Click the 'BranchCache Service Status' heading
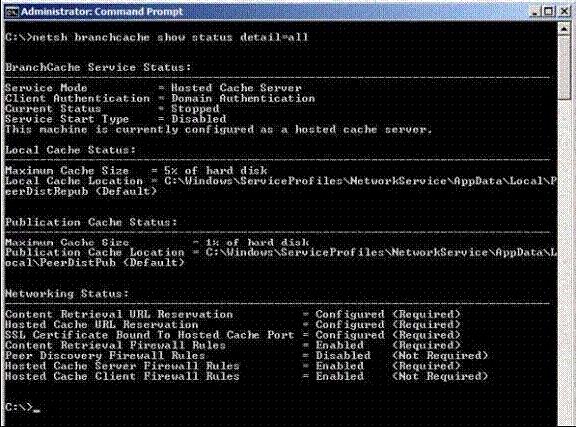 [98, 68]
